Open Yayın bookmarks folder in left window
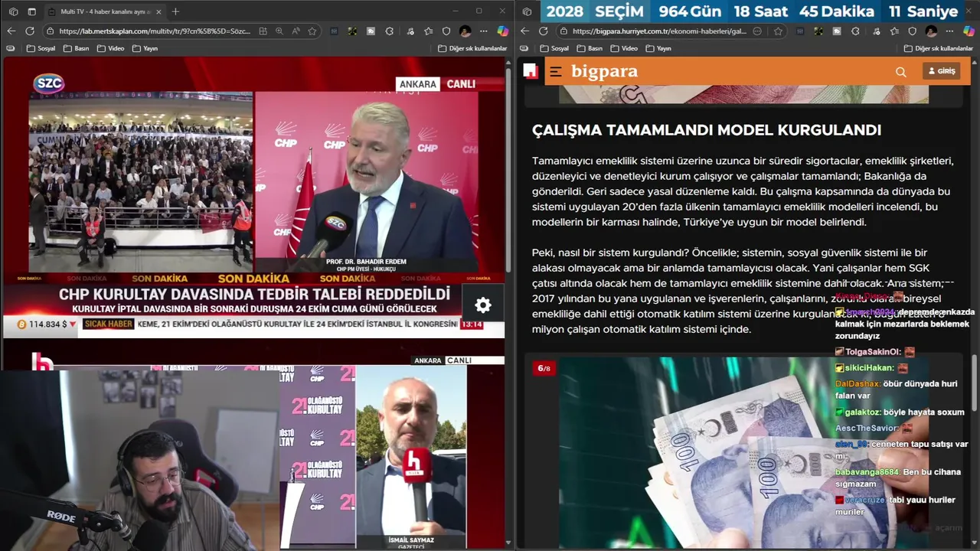This screenshot has height=551, width=980. [145, 48]
